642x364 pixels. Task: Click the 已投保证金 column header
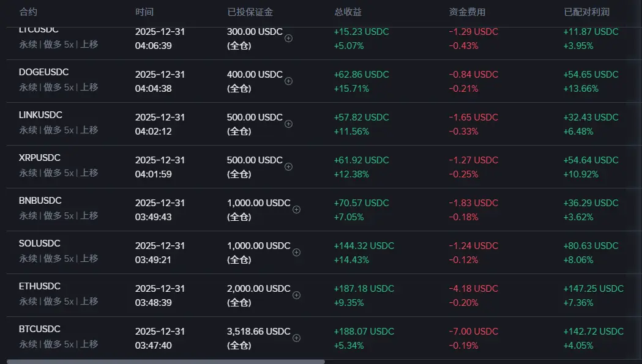[x=250, y=12]
